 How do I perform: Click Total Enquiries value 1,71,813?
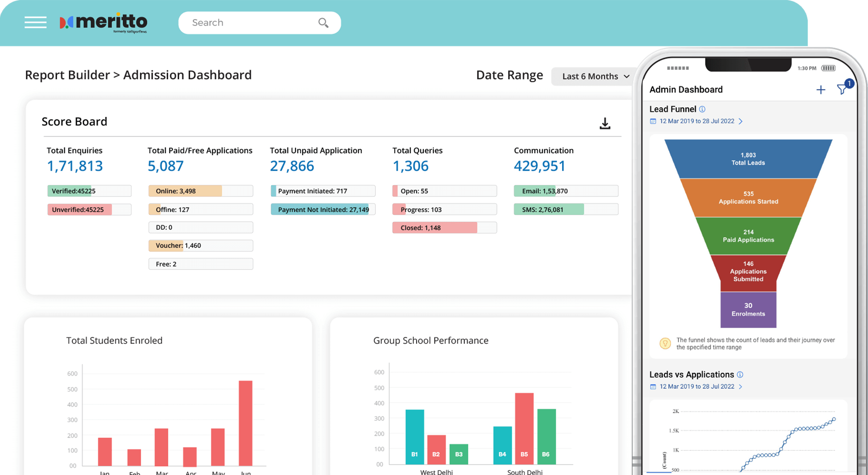coord(75,166)
